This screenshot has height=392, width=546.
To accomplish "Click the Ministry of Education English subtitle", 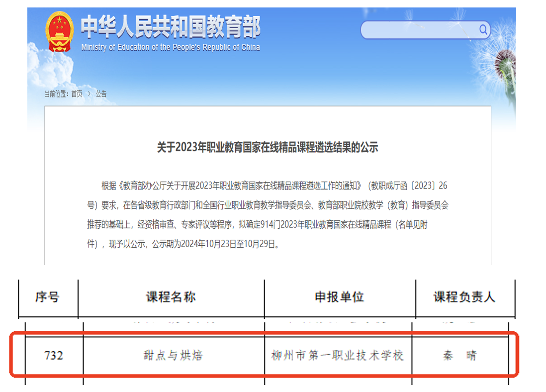I will click(x=171, y=47).
